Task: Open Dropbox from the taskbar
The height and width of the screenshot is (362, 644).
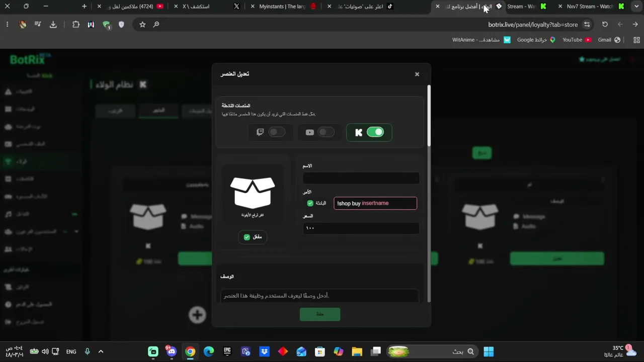Action: (264, 351)
